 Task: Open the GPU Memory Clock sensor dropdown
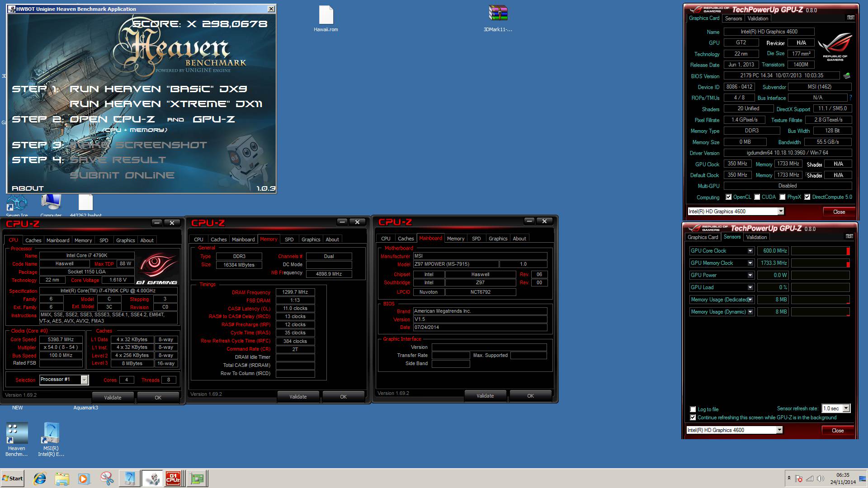750,263
